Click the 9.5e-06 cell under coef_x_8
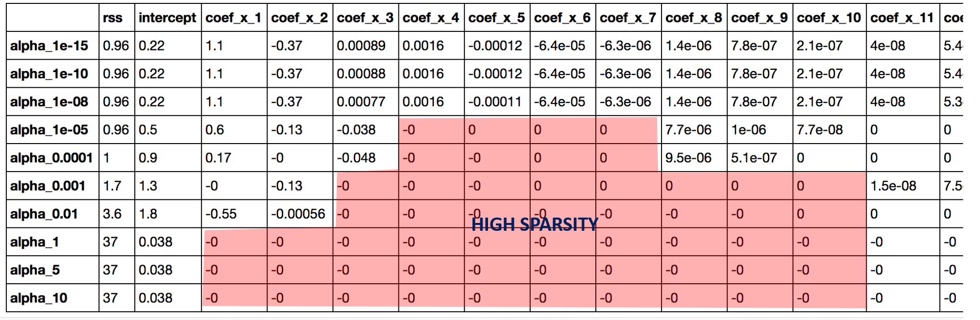This screenshot has width=980, height=320. (688, 158)
